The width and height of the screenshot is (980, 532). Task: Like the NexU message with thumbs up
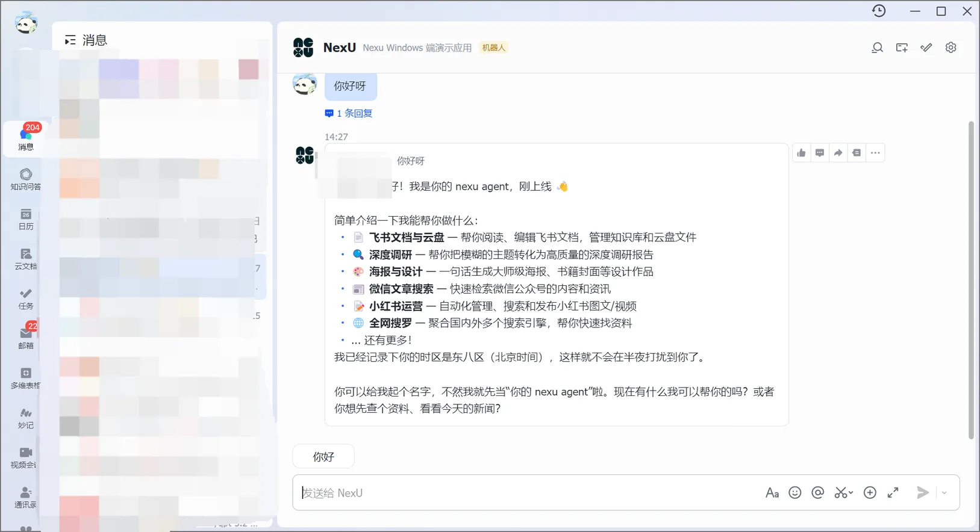click(801, 153)
